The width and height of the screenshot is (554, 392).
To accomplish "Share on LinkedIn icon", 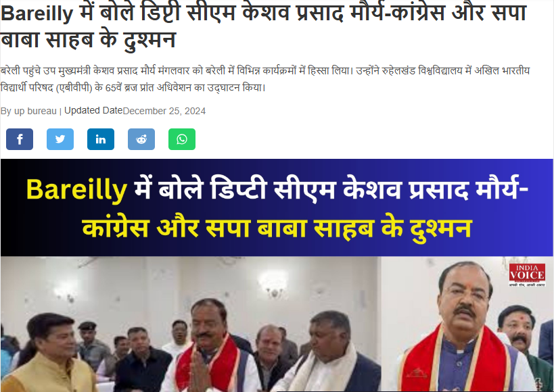I will click(101, 139).
